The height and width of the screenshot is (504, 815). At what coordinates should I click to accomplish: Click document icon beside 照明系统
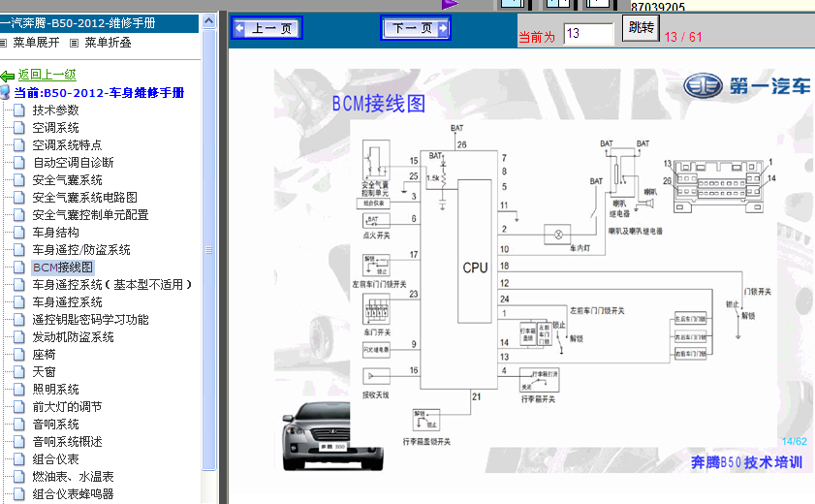point(18,390)
